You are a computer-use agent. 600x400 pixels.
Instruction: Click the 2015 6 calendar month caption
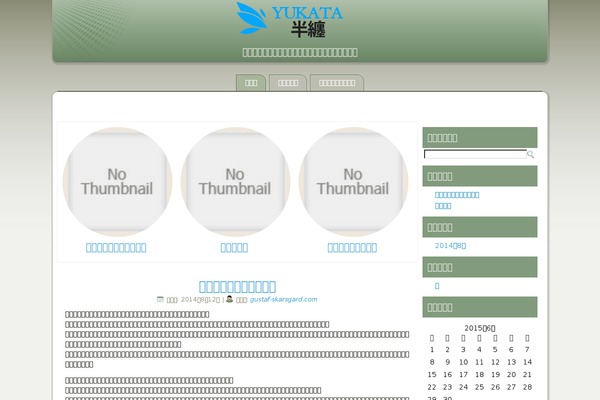(x=479, y=328)
